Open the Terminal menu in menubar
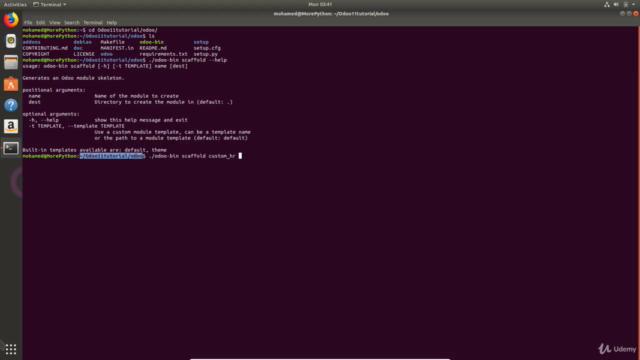This screenshot has height=360, width=640. (x=93, y=23)
